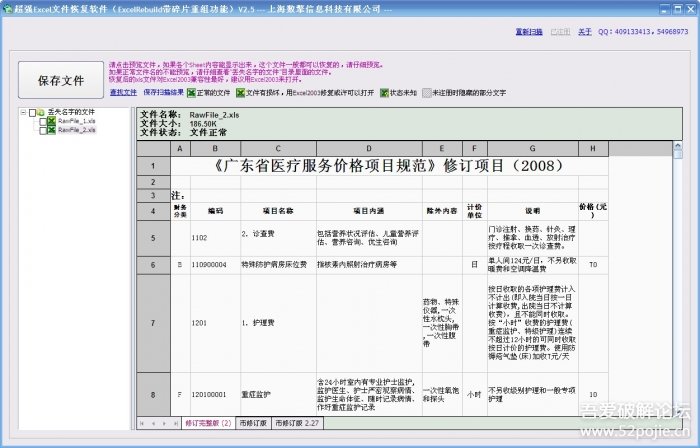Click the 重新扫描 link
The width and height of the screenshot is (700, 448).
coord(529,32)
